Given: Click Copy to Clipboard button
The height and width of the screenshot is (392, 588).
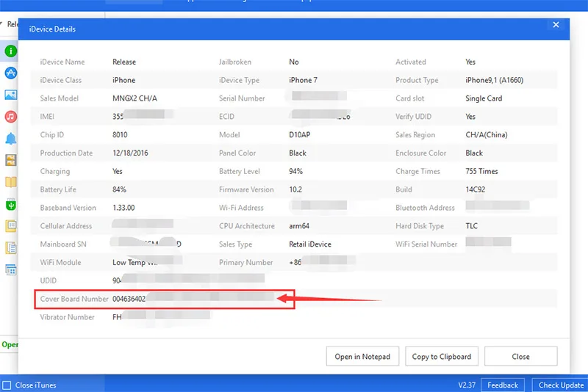Looking at the screenshot, I should [x=442, y=357].
